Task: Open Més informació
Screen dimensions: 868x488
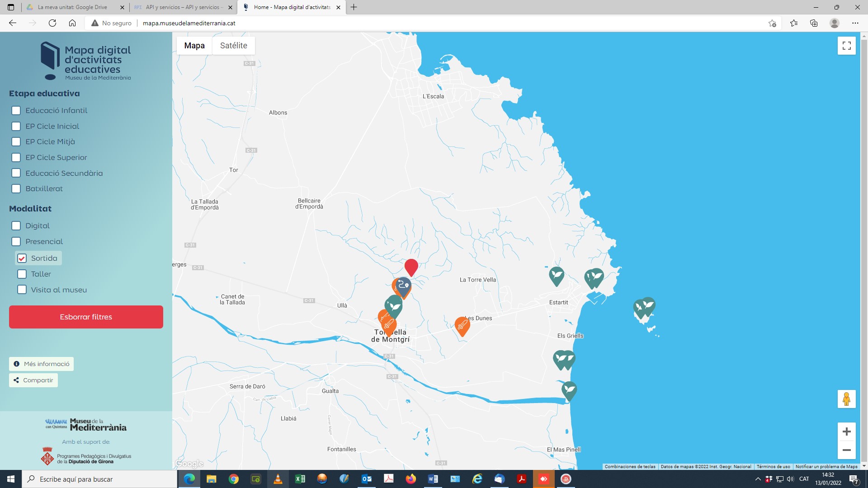Action: tap(41, 364)
